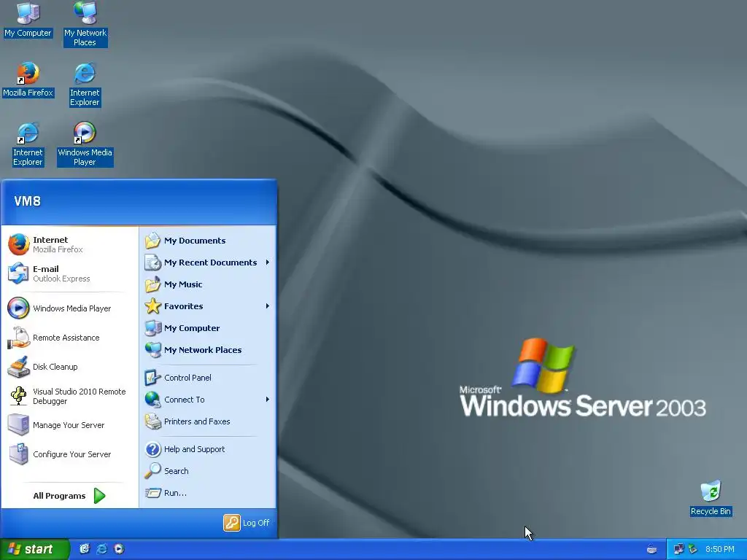
Task: Click the Log Off button
Action: pos(247,523)
